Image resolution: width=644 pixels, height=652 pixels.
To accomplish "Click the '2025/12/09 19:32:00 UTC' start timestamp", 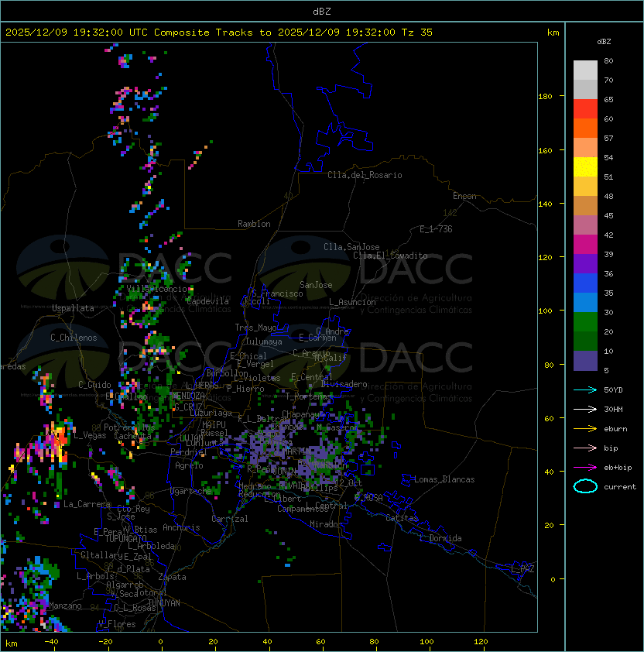I will [x=77, y=33].
